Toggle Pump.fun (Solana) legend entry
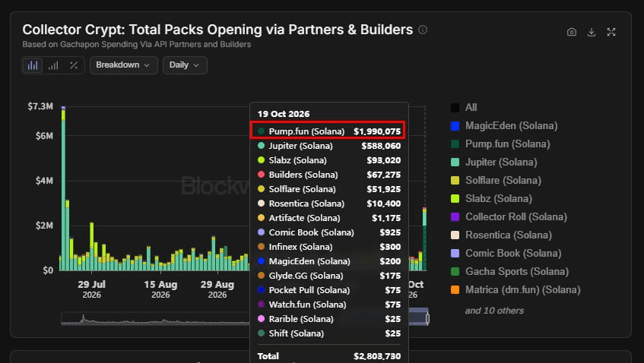Viewport: 644px width, 363px height. point(500,144)
